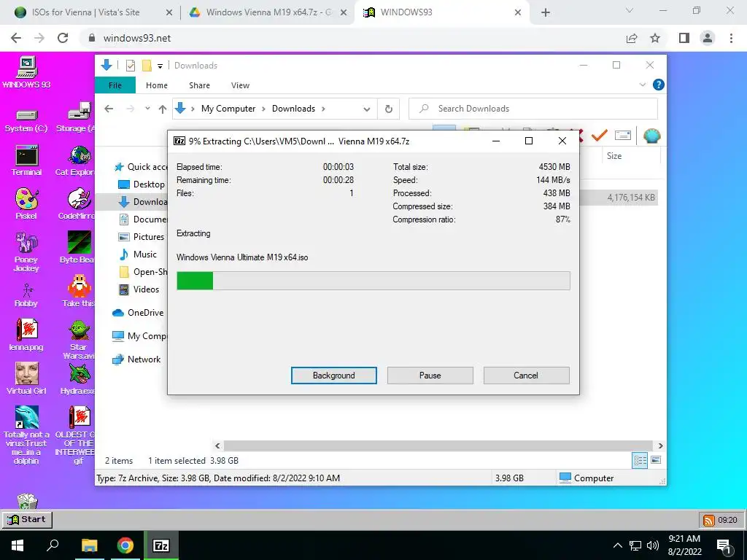Open File Explorer from taskbar
The image size is (747, 560).
tap(89, 545)
